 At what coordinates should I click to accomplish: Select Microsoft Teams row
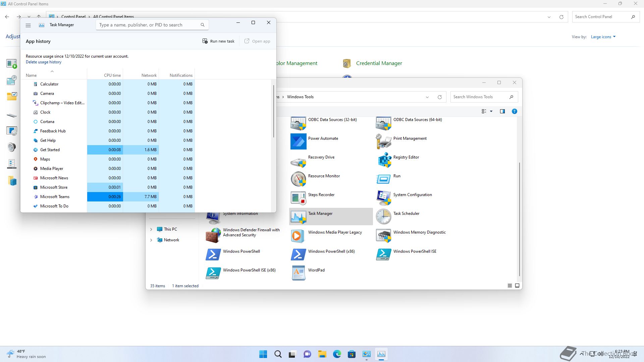click(x=108, y=197)
